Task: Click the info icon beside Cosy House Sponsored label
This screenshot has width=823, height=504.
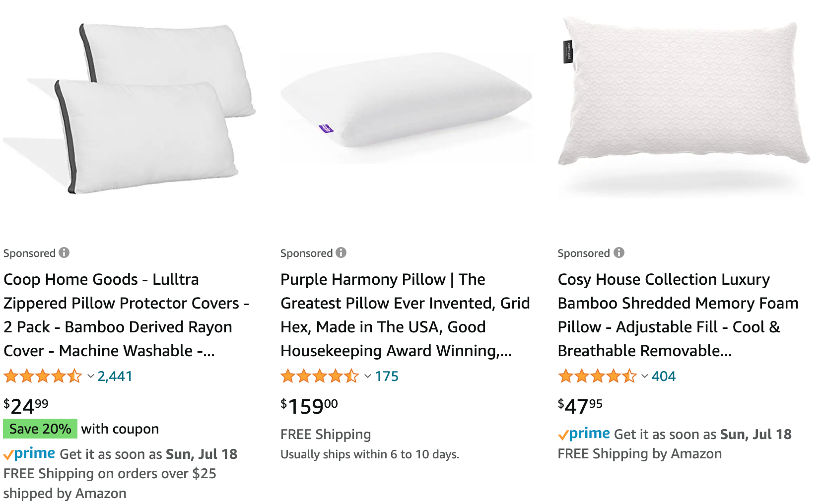Action: (619, 252)
